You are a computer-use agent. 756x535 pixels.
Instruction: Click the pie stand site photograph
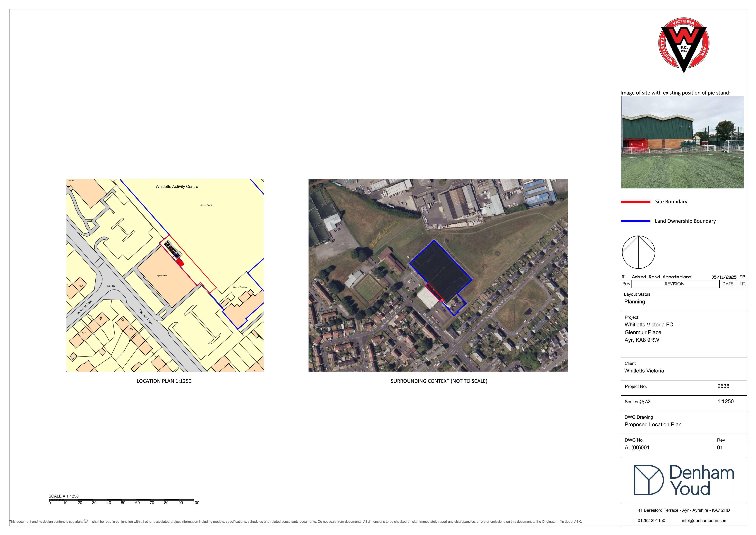point(682,142)
